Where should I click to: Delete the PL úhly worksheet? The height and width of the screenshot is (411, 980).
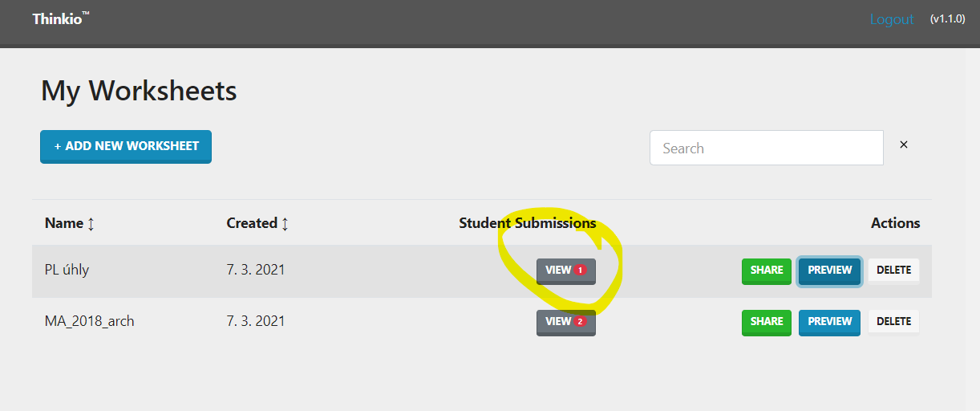click(x=893, y=271)
